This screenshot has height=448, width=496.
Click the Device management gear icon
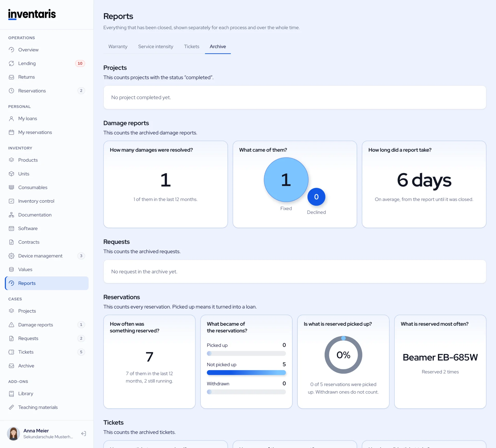(x=11, y=256)
